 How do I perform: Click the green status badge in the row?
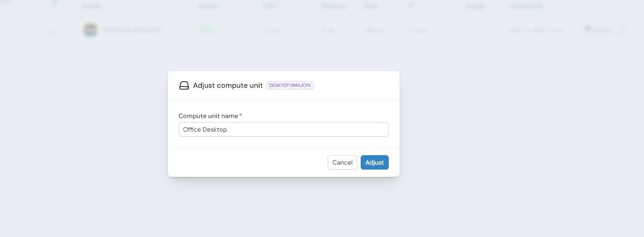[x=207, y=30]
